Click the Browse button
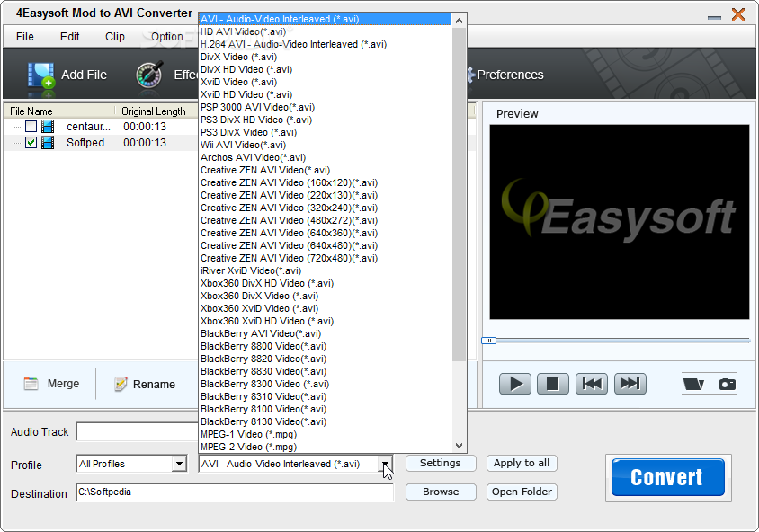 pos(441,492)
